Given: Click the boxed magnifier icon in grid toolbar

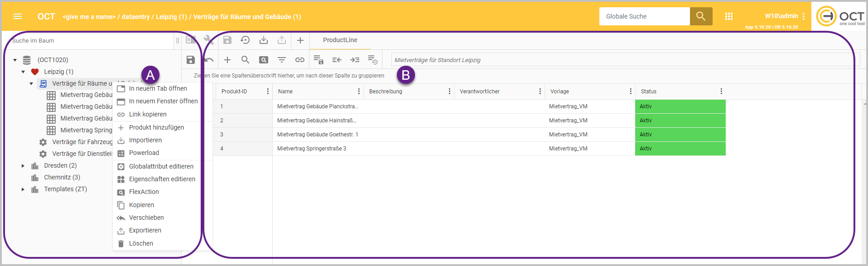Looking at the screenshot, I should tap(263, 60).
